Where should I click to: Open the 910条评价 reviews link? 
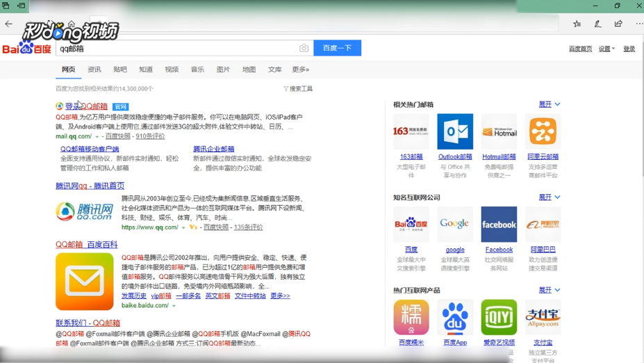(150, 136)
